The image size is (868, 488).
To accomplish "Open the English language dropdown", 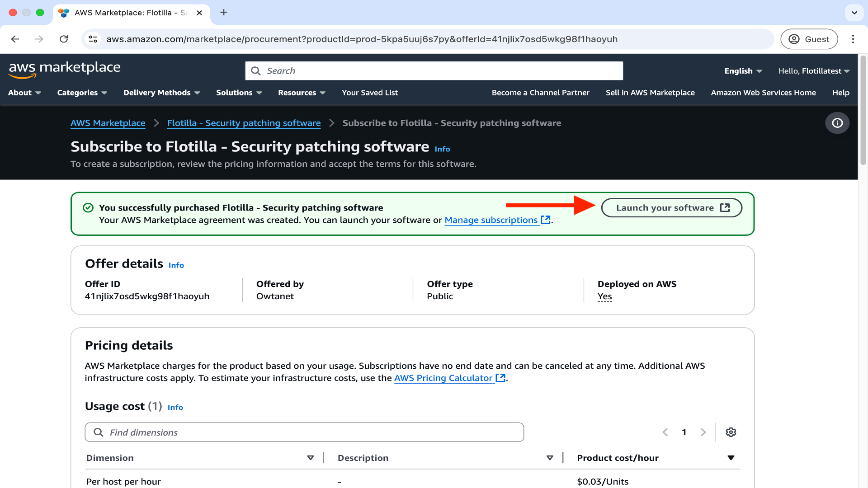I will [743, 71].
